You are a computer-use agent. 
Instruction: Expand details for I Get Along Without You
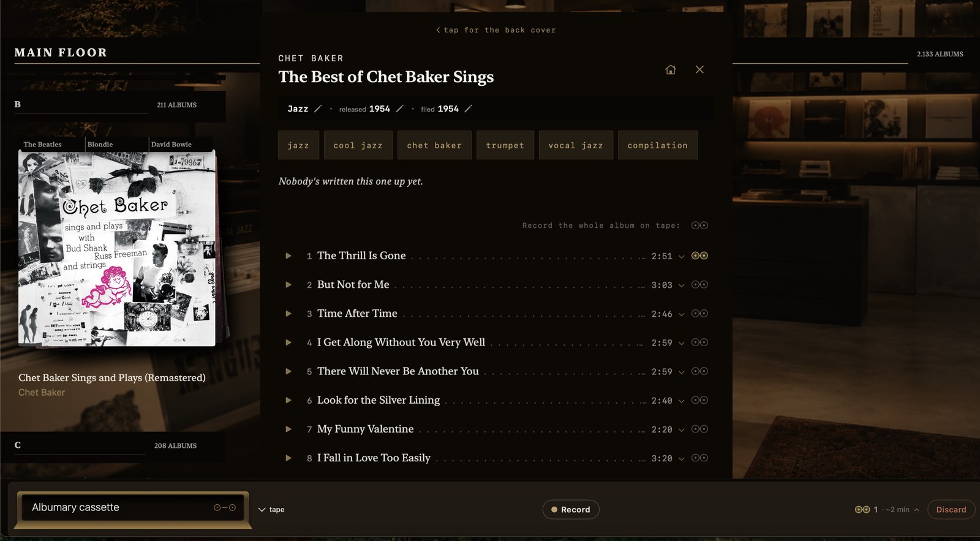click(x=681, y=343)
